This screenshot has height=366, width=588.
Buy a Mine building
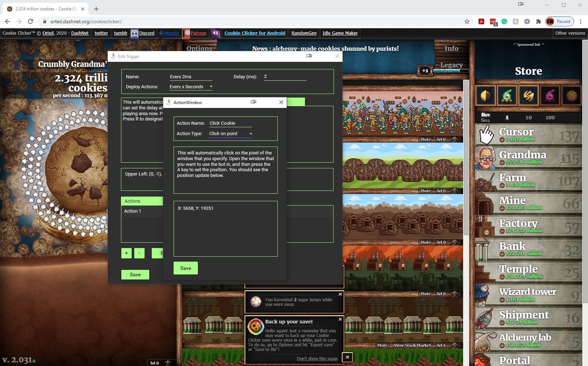[x=529, y=203]
